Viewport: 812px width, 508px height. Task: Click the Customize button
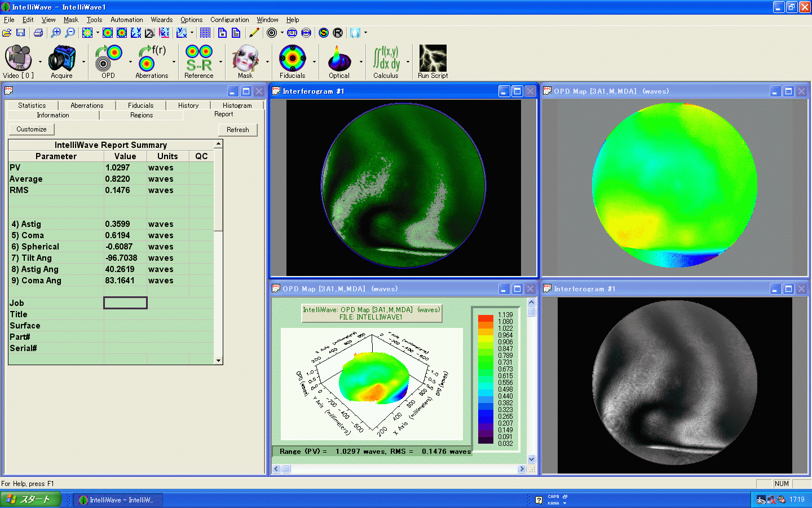click(32, 129)
